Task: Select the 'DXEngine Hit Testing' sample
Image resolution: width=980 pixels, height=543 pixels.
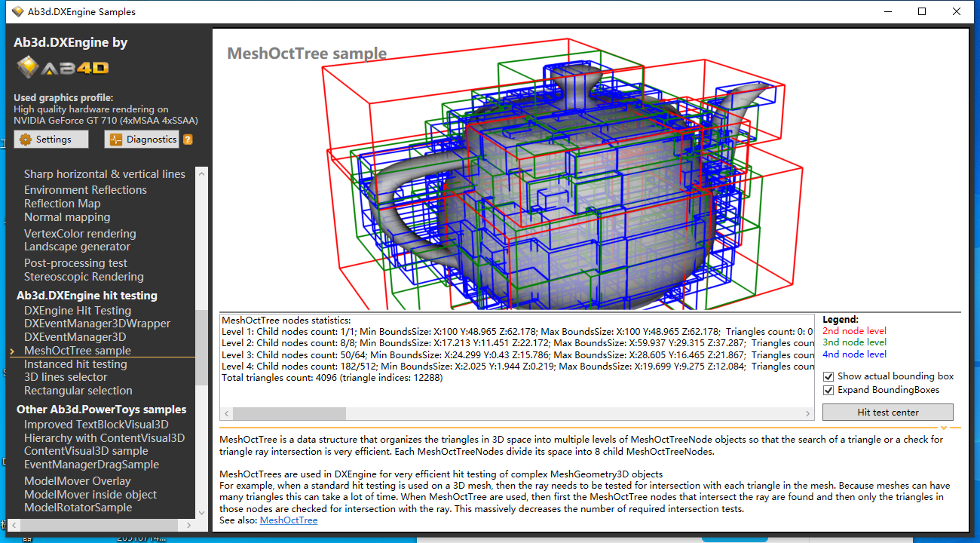Action: pyautogui.click(x=78, y=310)
